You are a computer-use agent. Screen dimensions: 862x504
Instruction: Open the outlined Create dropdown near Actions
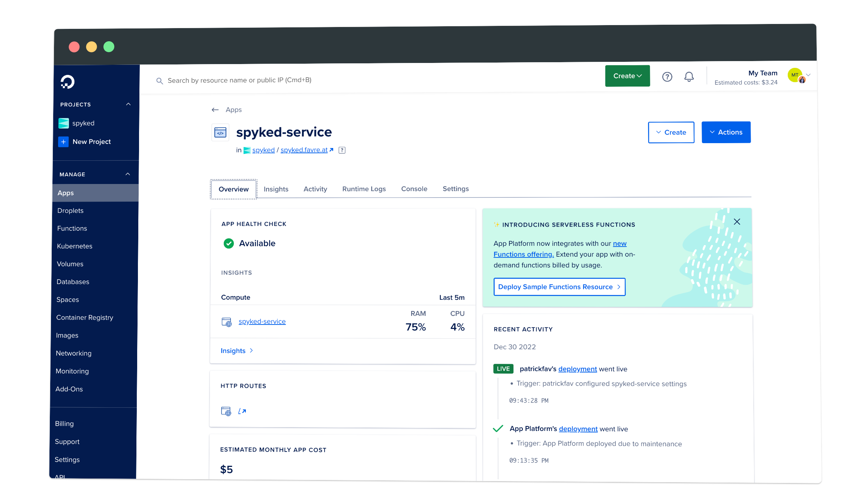point(671,132)
